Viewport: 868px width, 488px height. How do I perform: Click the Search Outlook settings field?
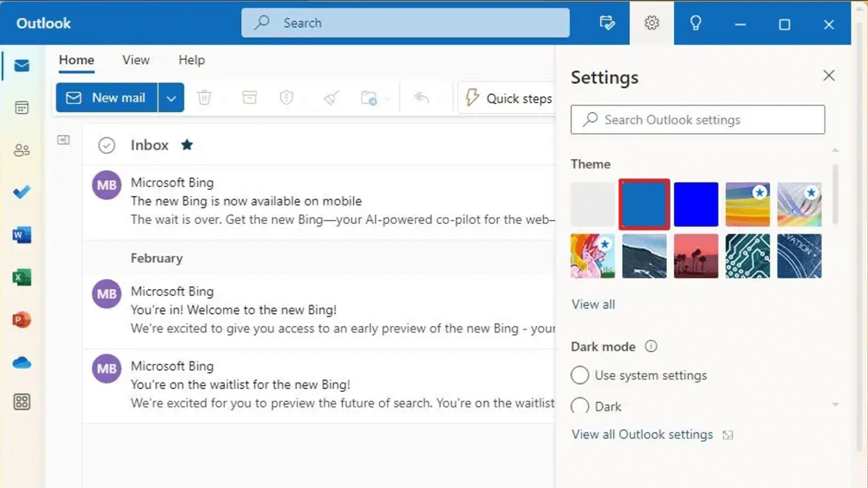point(698,120)
